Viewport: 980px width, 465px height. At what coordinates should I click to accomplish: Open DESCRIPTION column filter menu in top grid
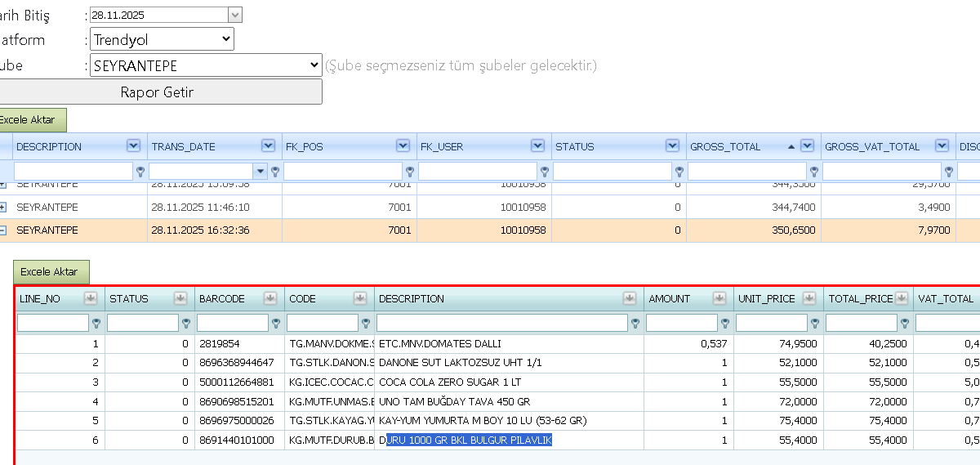pyautogui.click(x=133, y=146)
